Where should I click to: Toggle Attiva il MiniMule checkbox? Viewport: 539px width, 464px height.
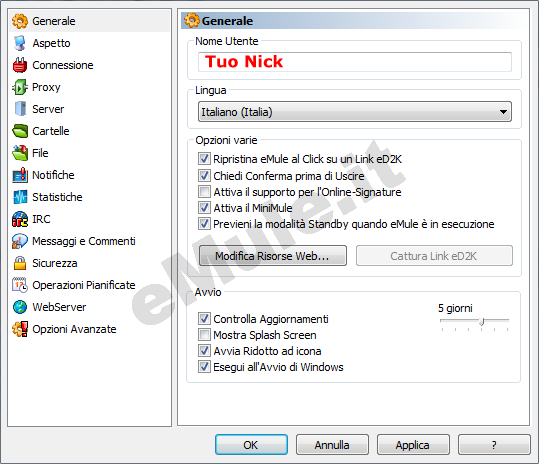(x=204, y=208)
